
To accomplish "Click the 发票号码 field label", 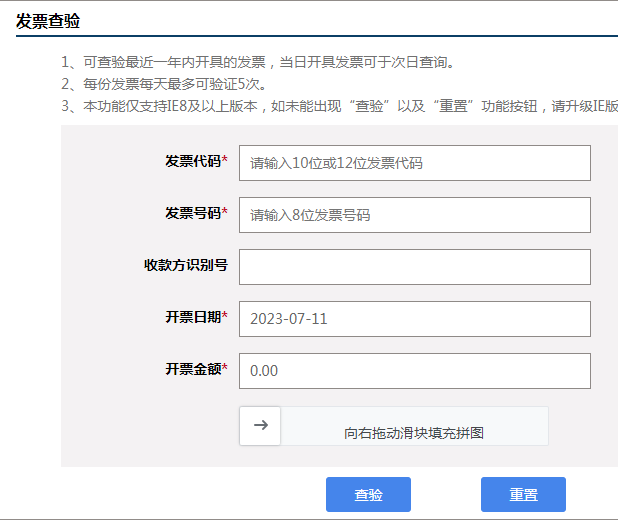I will [193, 213].
